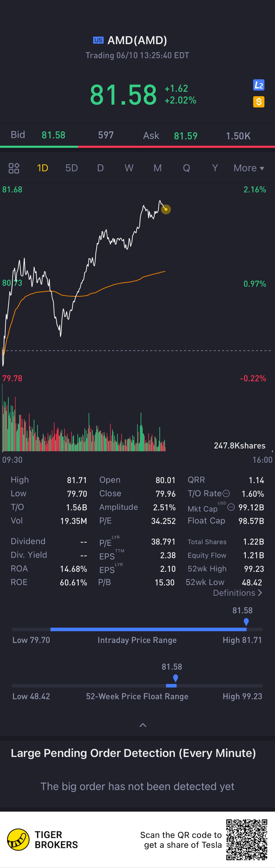This screenshot has height=868, width=275.
Task: Tap the Ask price 81.59
Action: click(186, 136)
